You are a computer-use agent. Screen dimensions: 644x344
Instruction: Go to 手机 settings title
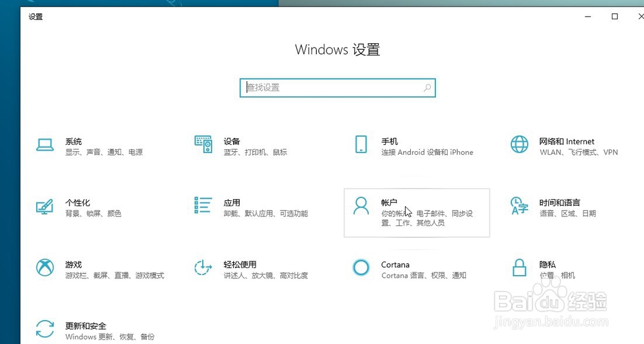pos(390,141)
